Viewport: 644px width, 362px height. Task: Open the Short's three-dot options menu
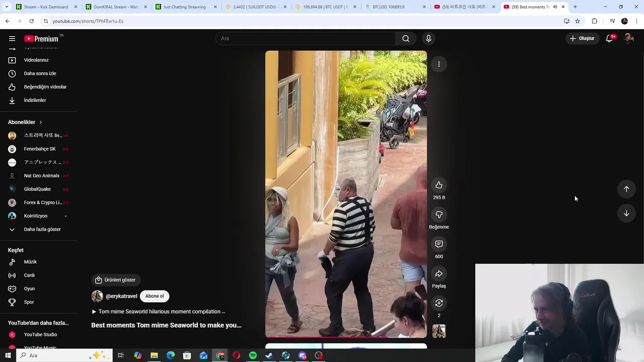(439, 64)
